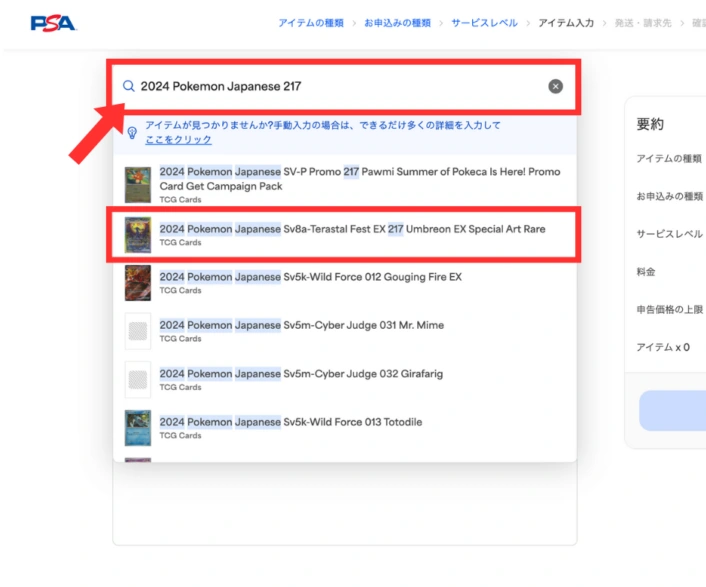706x587 pixels.
Task: Select the アイテム入力 breadcrumb step
Action: pos(566,23)
